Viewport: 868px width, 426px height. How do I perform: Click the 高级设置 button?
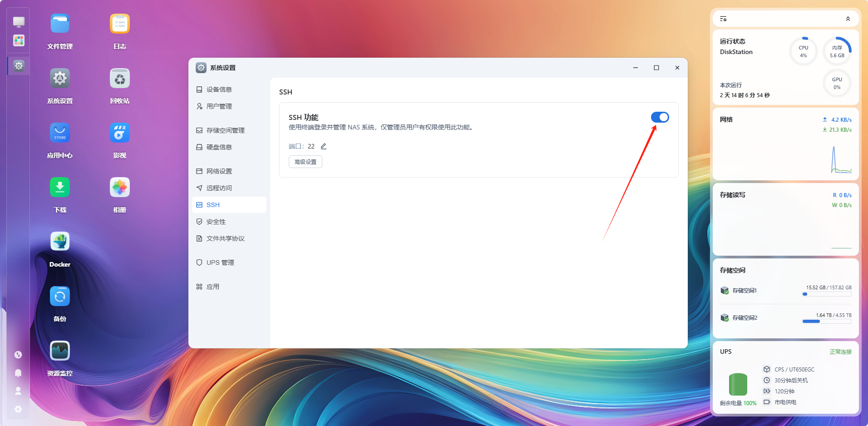click(x=306, y=162)
